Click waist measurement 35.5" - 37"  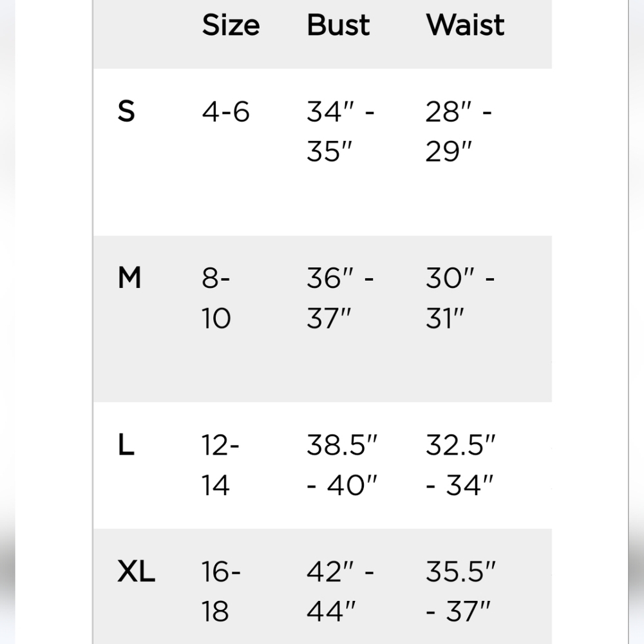pyautogui.click(x=460, y=591)
